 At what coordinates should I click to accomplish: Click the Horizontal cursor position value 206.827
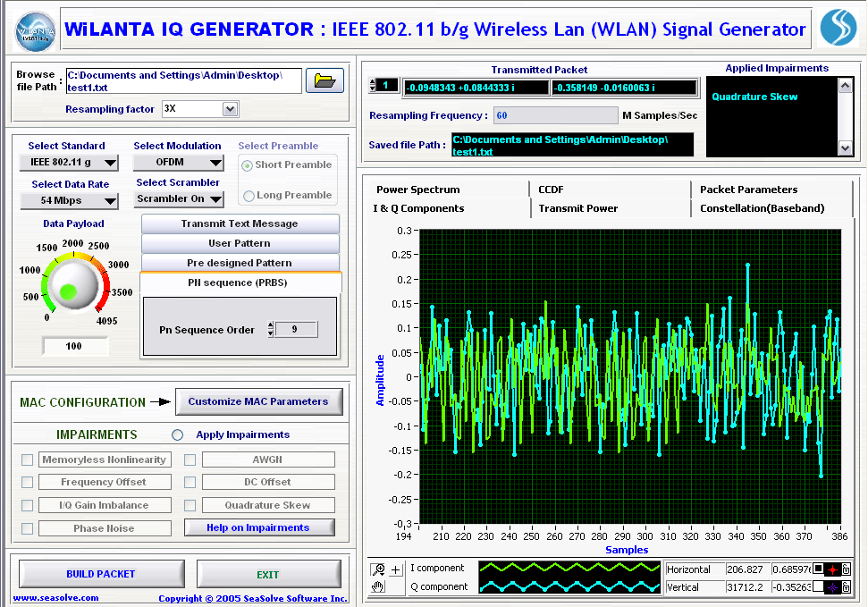coord(748,569)
